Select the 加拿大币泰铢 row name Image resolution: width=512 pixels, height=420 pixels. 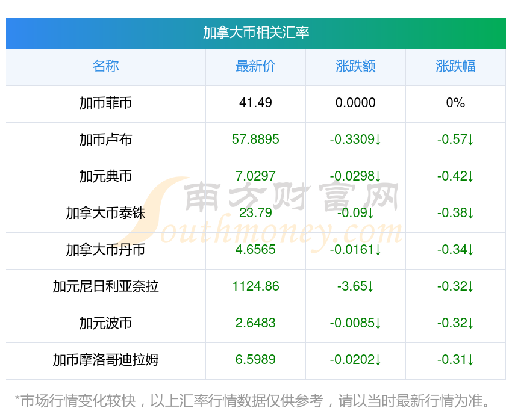[x=105, y=213]
